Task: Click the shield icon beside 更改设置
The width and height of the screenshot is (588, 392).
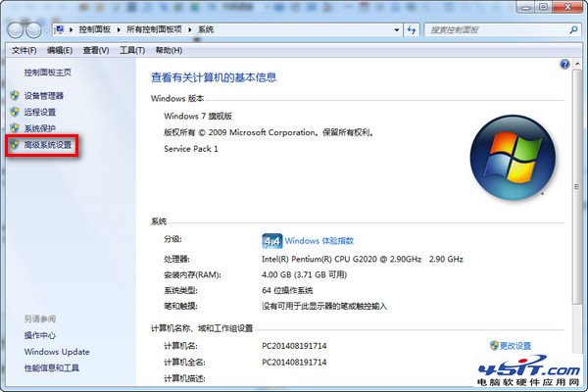Action: coord(494,346)
